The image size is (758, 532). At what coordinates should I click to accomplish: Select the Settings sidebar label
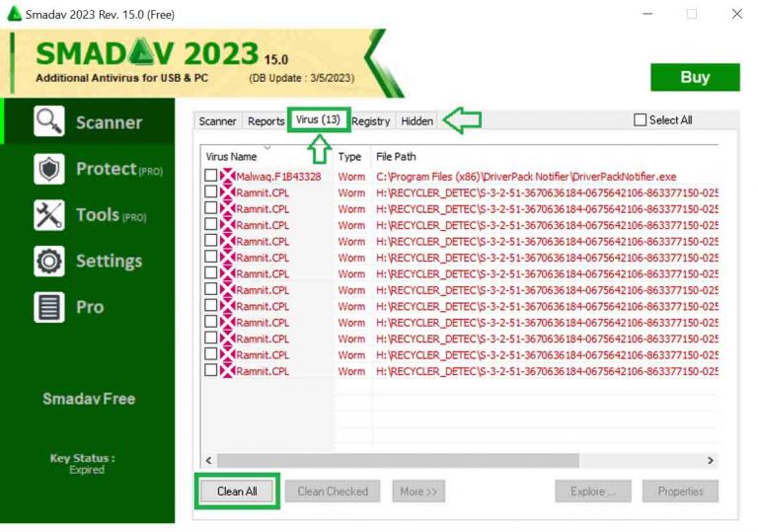[110, 262]
